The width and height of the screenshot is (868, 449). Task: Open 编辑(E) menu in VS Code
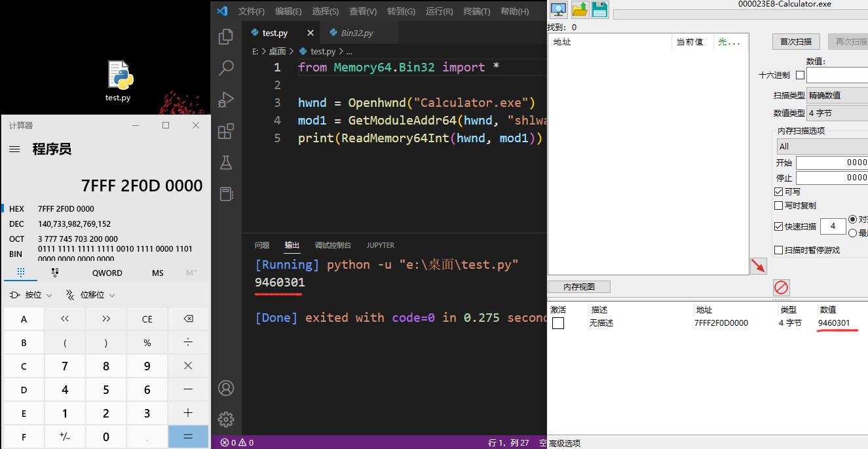click(x=288, y=11)
